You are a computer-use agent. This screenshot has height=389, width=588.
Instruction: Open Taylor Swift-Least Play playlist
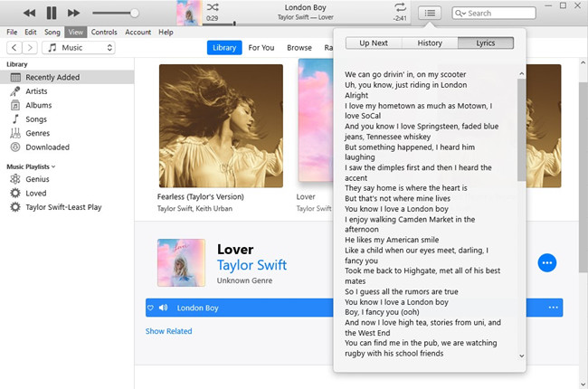coord(63,207)
